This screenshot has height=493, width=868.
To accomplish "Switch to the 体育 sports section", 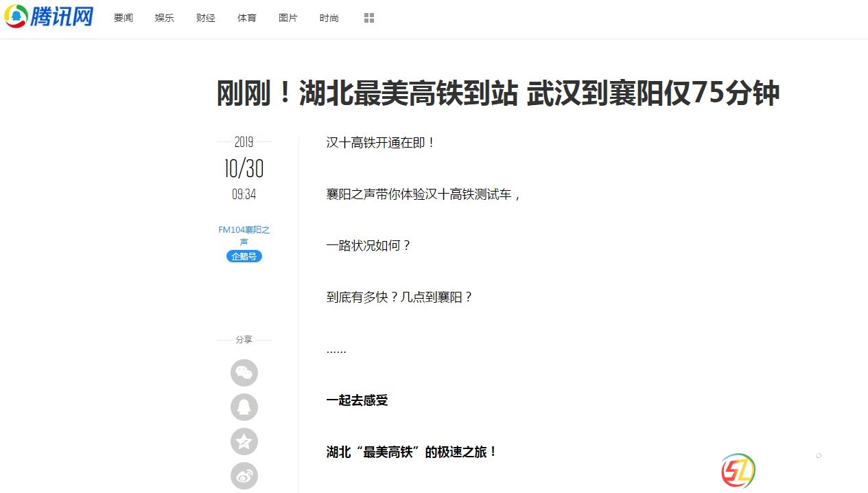I will pos(247,18).
